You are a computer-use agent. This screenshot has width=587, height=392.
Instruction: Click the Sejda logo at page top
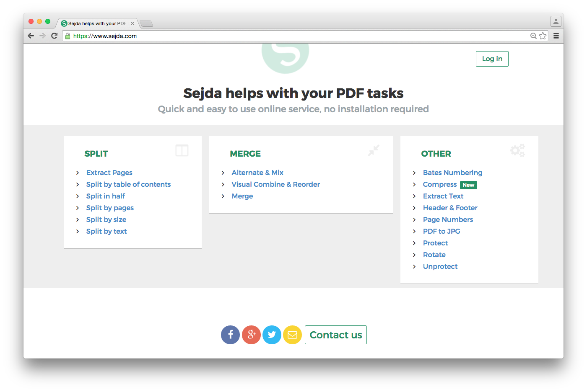[285, 58]
